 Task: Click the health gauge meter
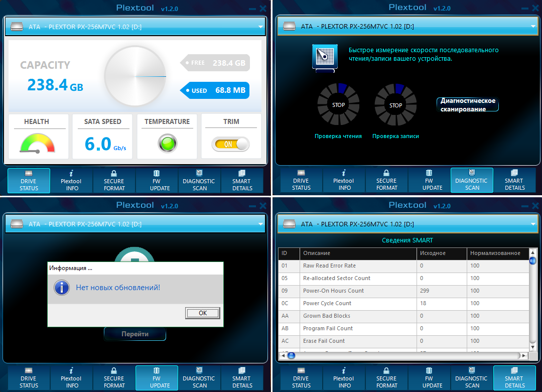(37, 144)
